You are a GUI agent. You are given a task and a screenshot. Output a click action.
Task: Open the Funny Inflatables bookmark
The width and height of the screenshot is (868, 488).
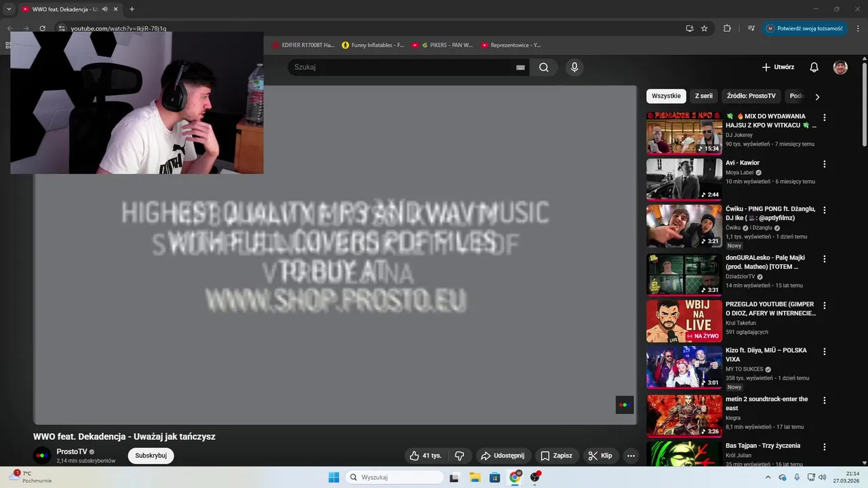[373, 45]
